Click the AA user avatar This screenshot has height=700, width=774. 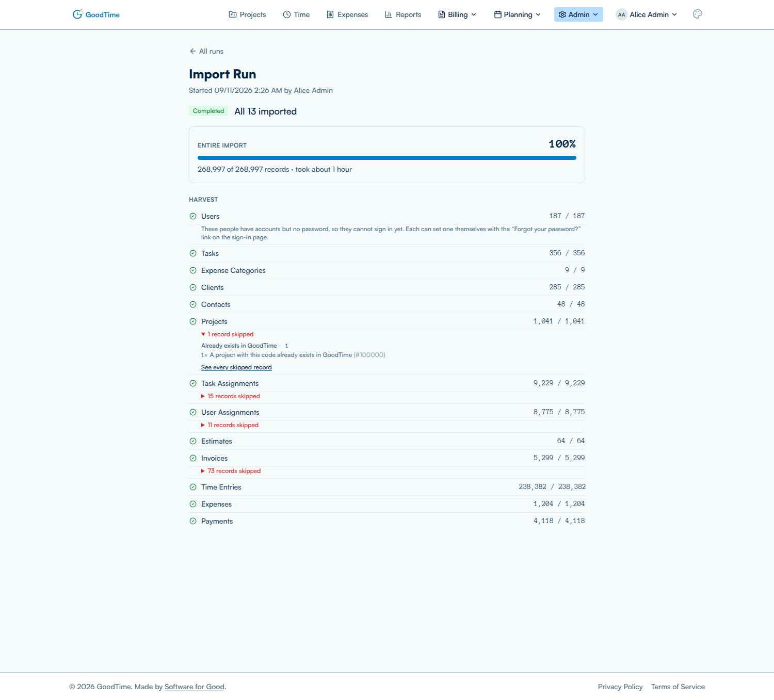(621, 14)
